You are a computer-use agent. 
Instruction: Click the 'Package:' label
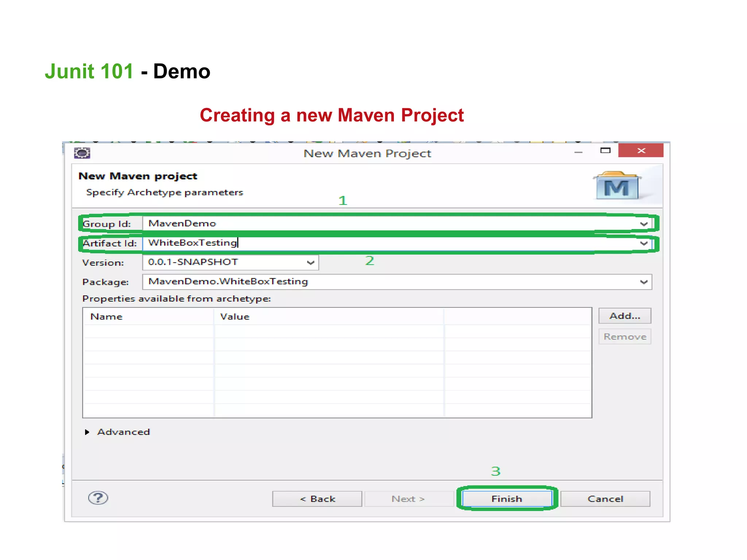coord(105,282)
